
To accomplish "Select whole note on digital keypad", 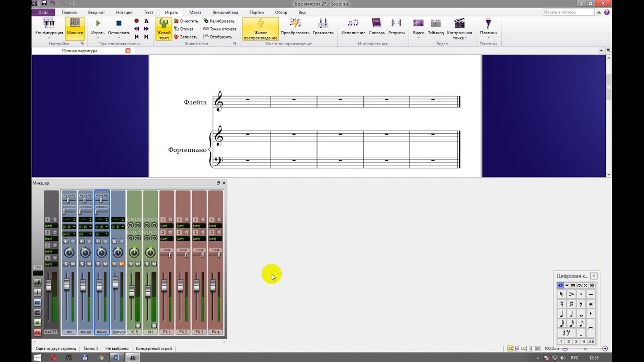I will [581, 314].
